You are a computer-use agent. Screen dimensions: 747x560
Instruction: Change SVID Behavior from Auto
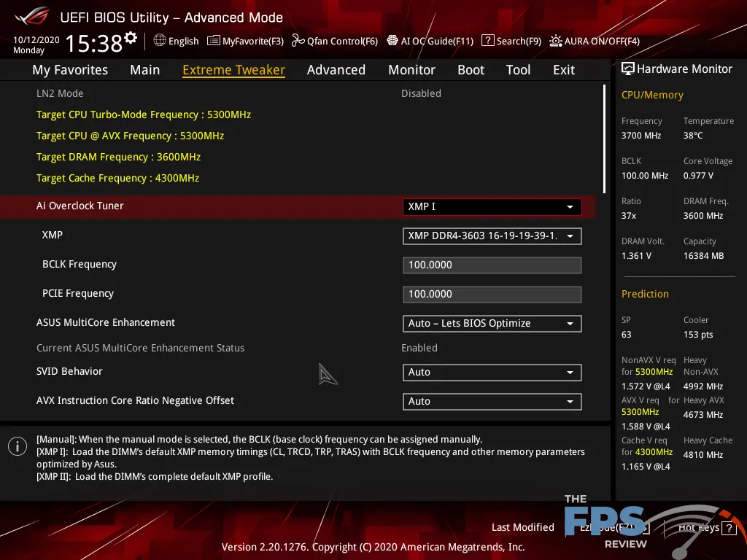point(492,372)
